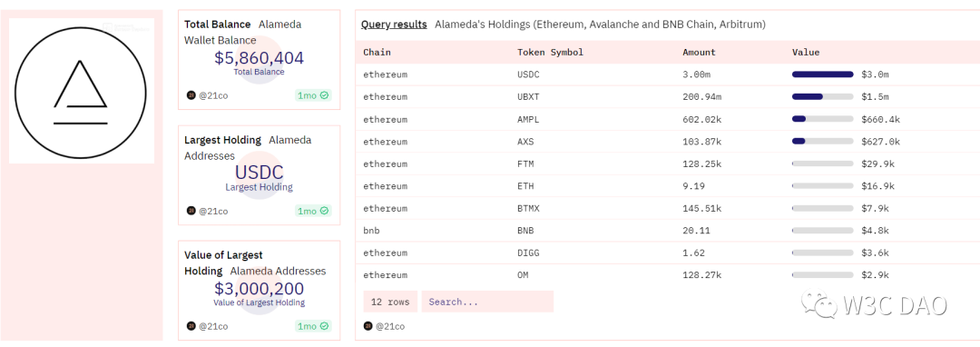This screenshot has height=347, width=980.
Task: Select the AXS token symbol cell
Action: (x=525, y=142)
